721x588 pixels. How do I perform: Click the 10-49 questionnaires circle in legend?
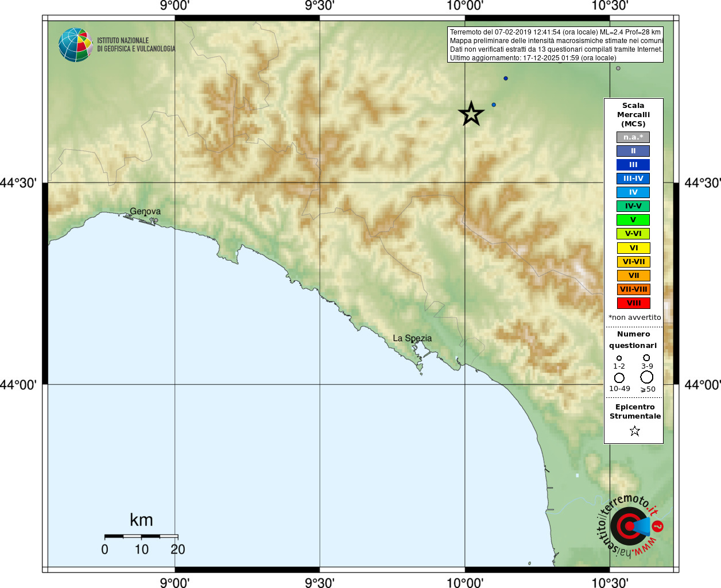coord(619,377)
